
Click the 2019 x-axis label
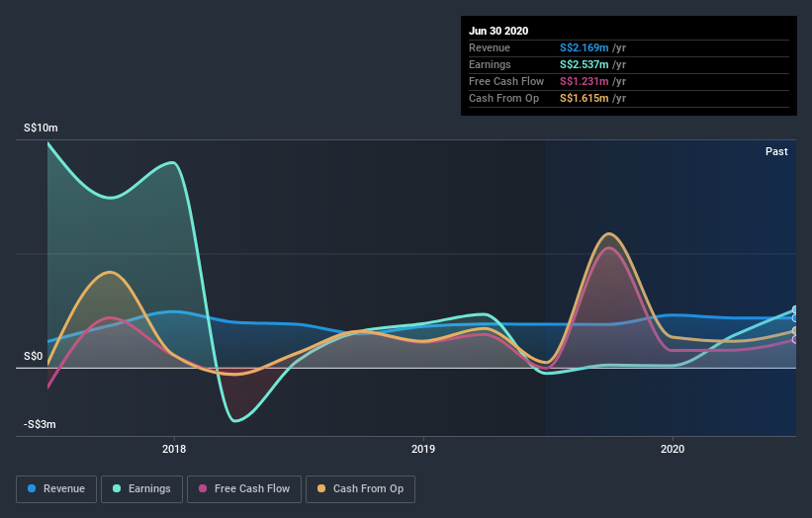click(423, 449)
